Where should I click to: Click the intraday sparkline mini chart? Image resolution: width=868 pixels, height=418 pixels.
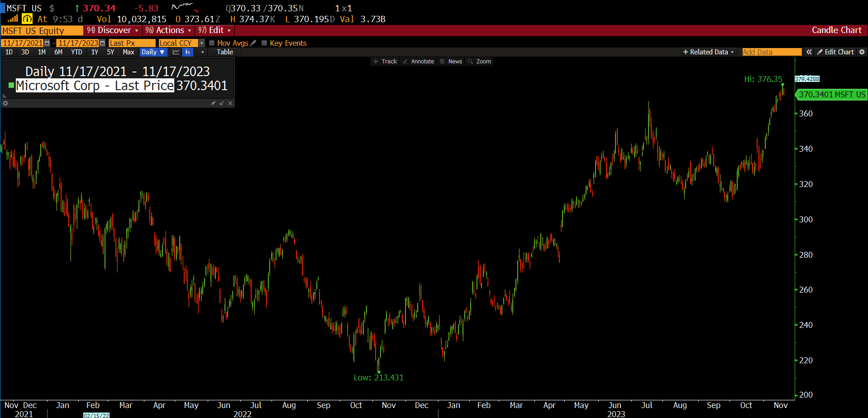pyautogui.click(x=185, y=7)
